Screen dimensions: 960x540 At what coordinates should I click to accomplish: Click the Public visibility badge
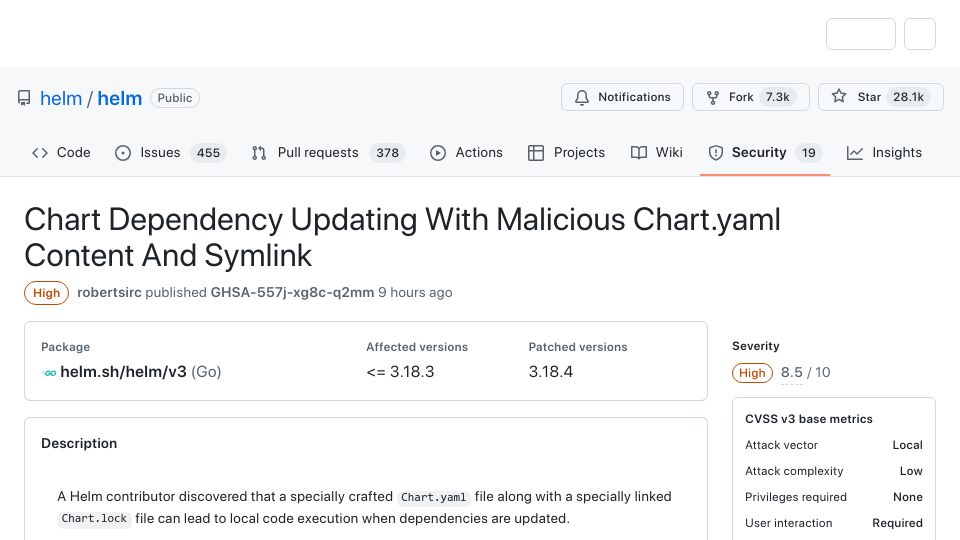[x=174, y=98]
